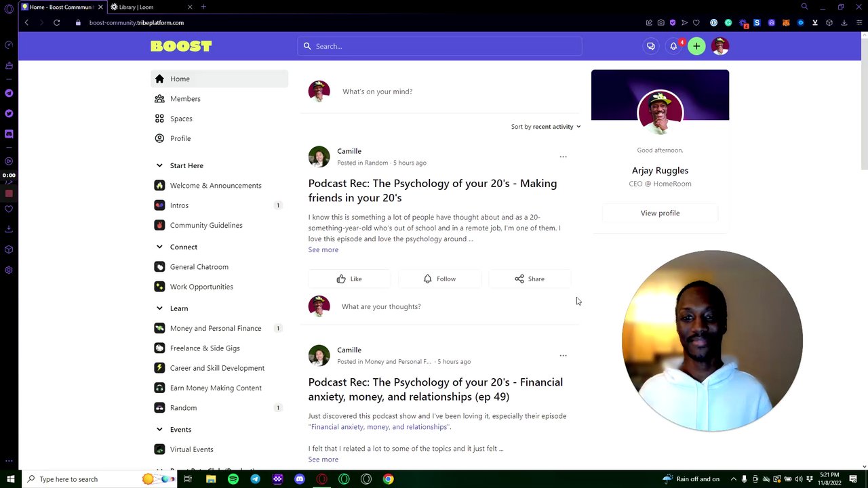Click the search magnifier icon
This screenshot has width=868, height=488.
[x=307, y=46]
